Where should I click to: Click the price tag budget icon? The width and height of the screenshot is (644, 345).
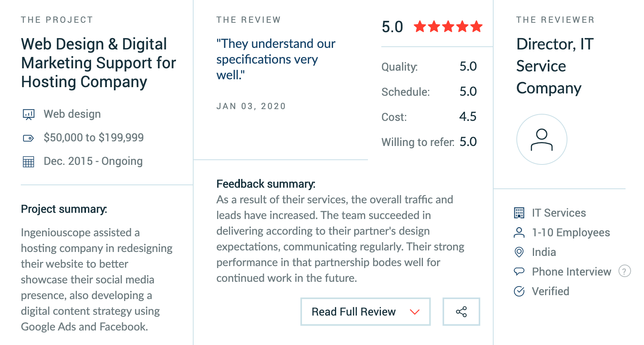28,138
